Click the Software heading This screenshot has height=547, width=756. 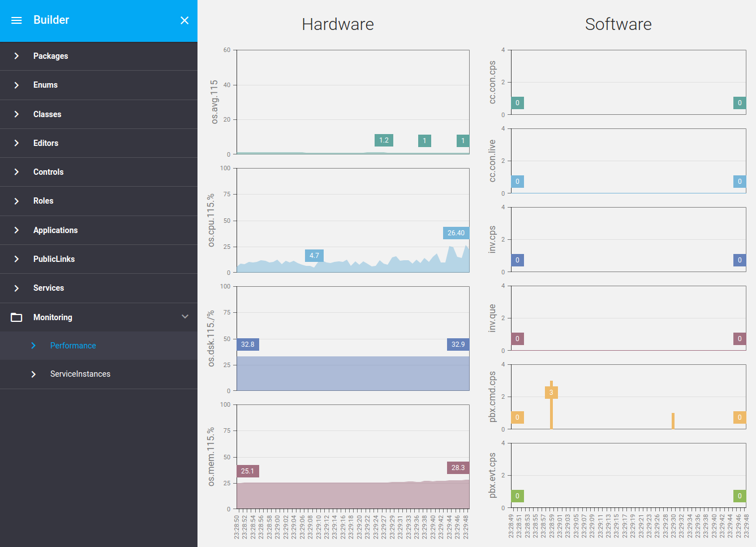coord(618,24)
